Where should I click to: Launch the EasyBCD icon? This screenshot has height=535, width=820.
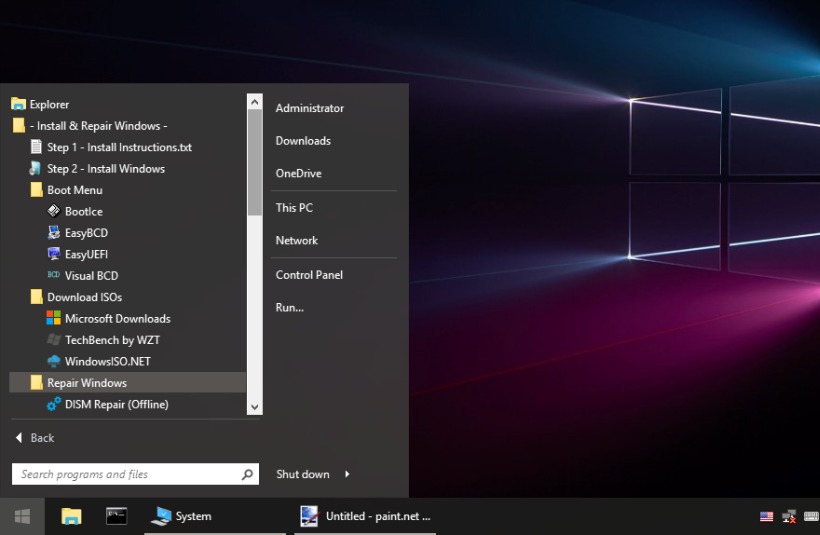pos(53,233)
